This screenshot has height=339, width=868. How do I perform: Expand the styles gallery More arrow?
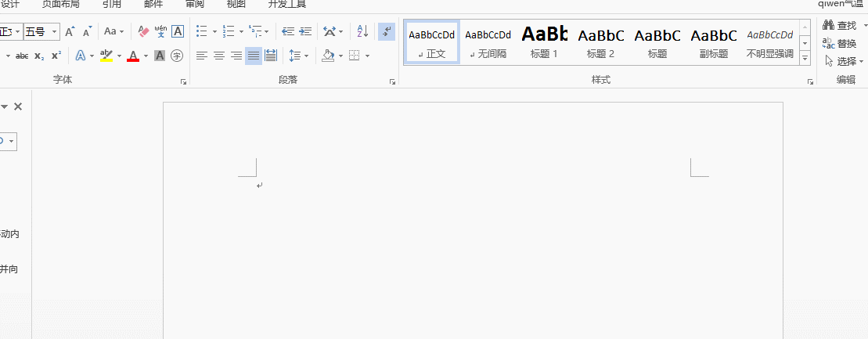(805, 58)
